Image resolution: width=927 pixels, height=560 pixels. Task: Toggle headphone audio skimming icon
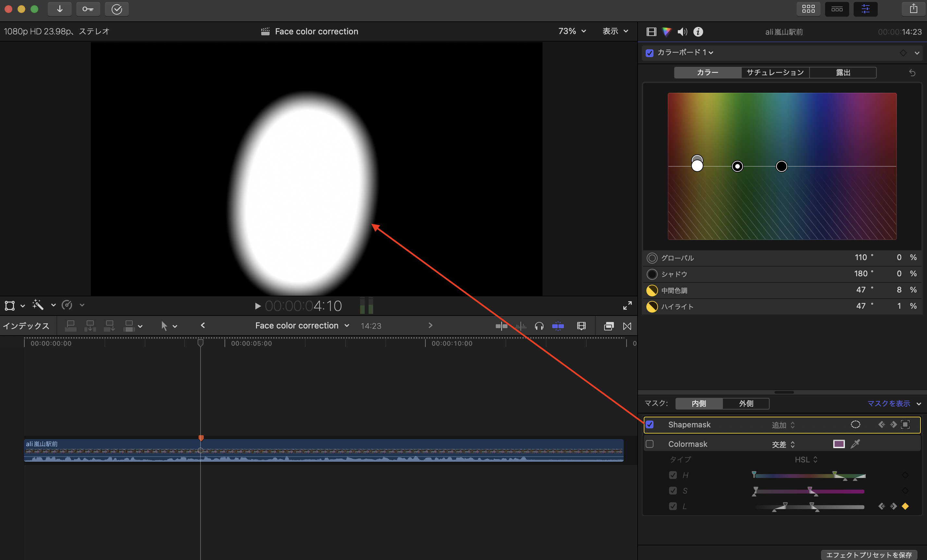(539, 326)
